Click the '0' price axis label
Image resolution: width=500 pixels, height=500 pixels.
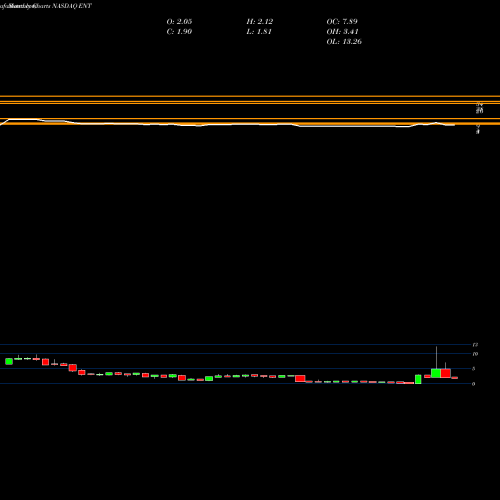click(473, 384)
